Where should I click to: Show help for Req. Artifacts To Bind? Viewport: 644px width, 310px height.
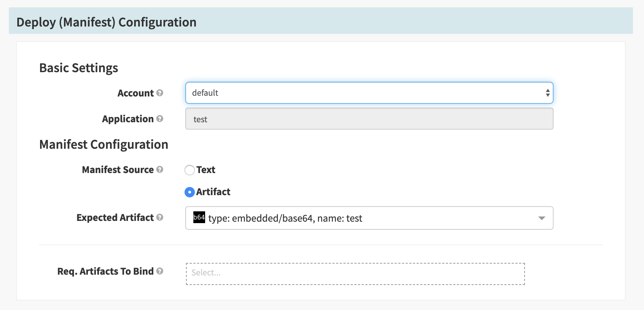click(160, 271)
